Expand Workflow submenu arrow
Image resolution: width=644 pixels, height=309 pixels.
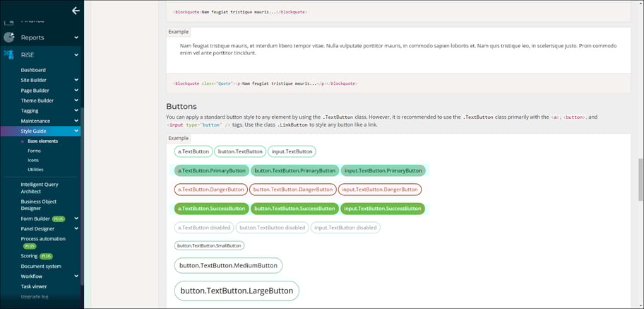76,276
